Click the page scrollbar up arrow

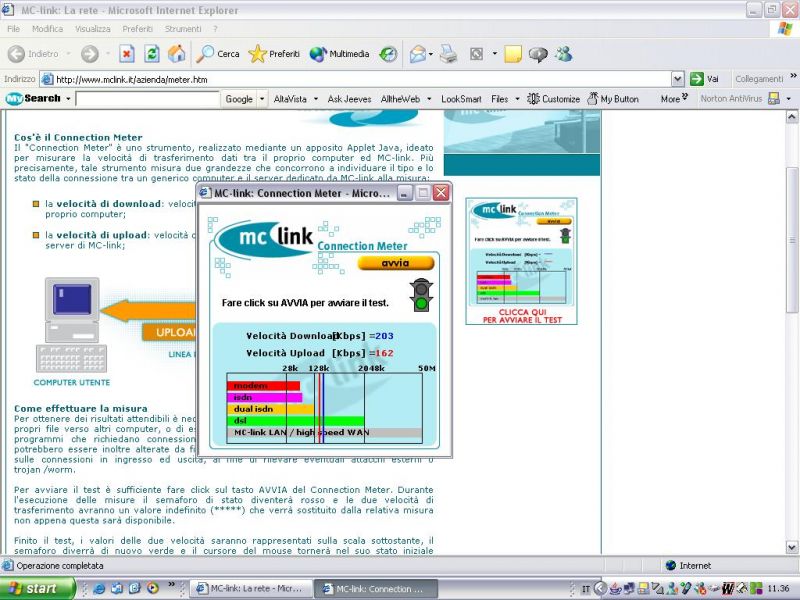[x=792, y=117]
